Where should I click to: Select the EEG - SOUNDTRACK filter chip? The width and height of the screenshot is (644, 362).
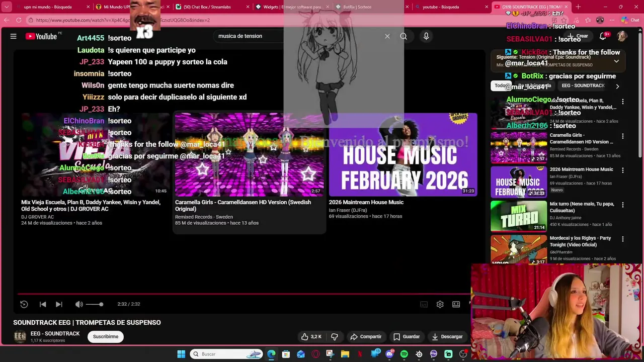point(583,85)
